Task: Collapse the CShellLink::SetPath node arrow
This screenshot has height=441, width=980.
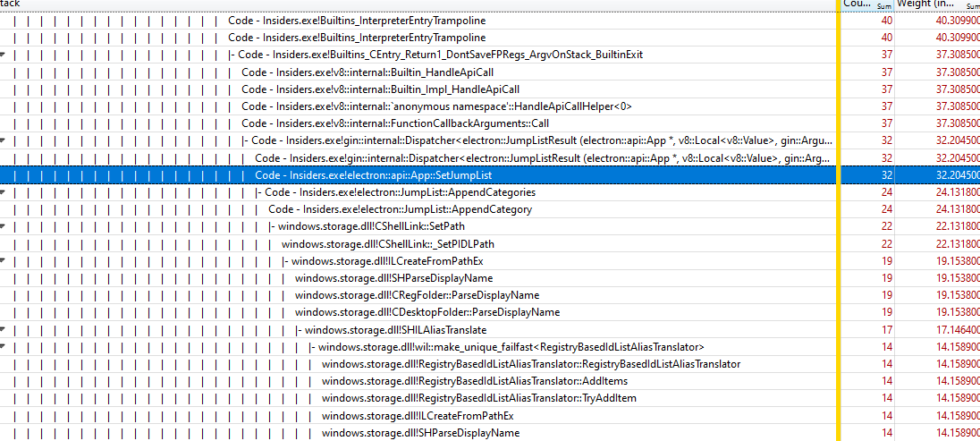Action: (2, 227)
